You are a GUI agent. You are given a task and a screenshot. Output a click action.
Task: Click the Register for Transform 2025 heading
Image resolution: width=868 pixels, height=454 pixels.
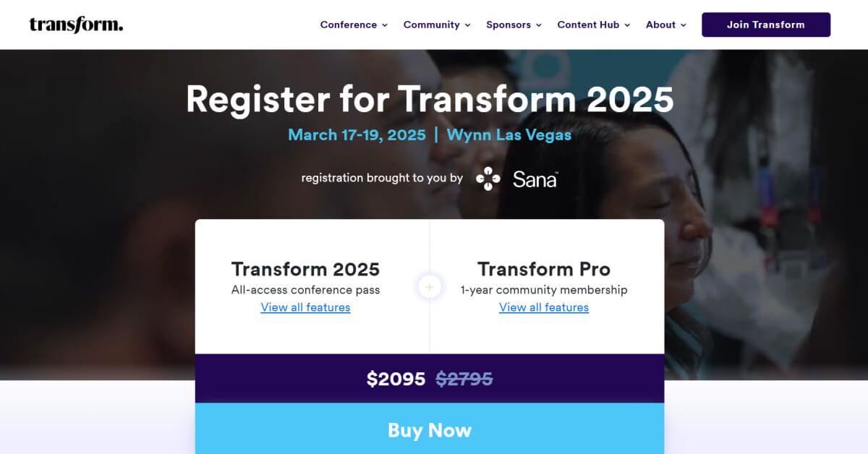point(430,99)
